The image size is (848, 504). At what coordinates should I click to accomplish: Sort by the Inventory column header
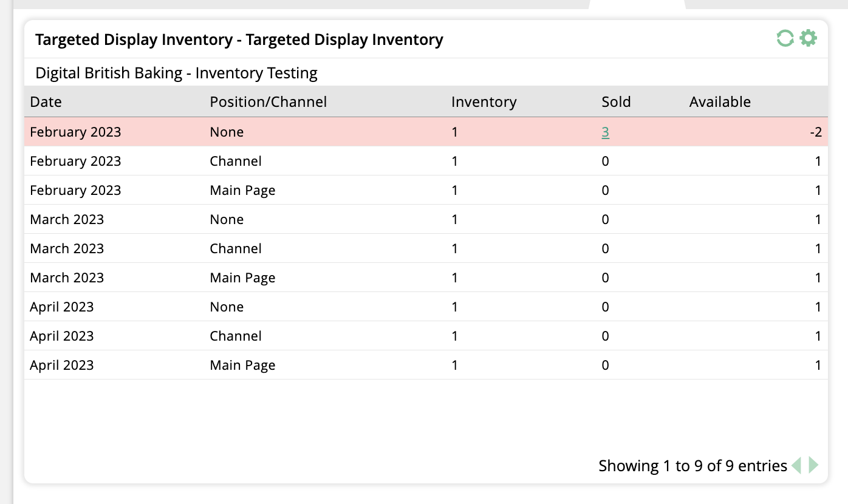(x=484, y=101)
